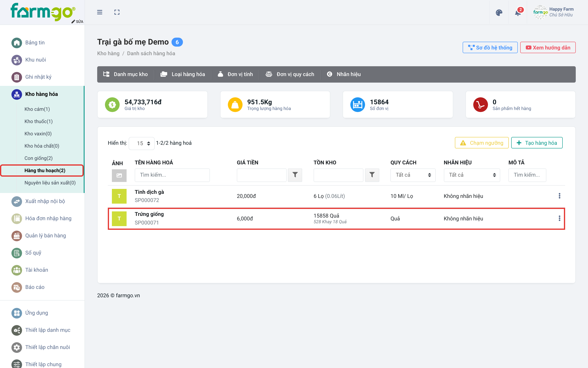Image resolution: width=588 pixels, height=368 pixels.
Task: Open the notifications bell
Action: 518,12
